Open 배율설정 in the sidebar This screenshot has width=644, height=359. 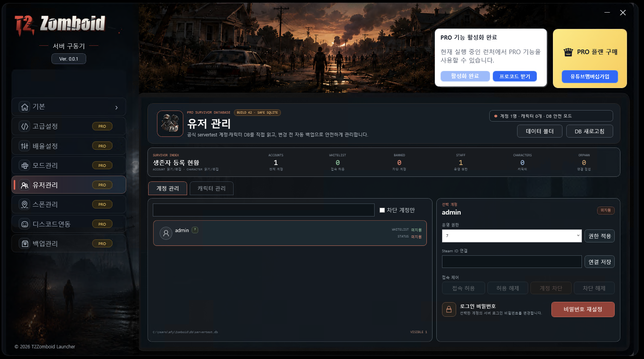69,146
